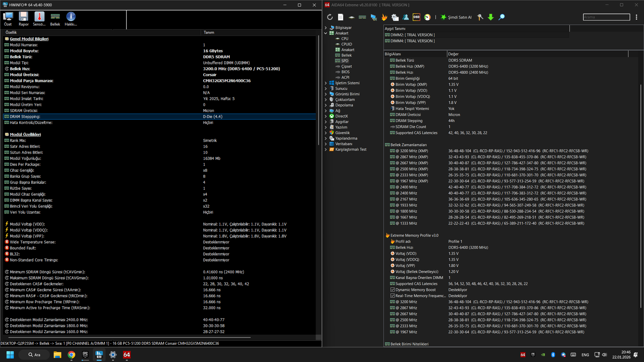Click the Real-Time Memory Frequenc... checkbox
Image resolution: width=644 pixels, height=362 pixels.
[x=393, y=296]
